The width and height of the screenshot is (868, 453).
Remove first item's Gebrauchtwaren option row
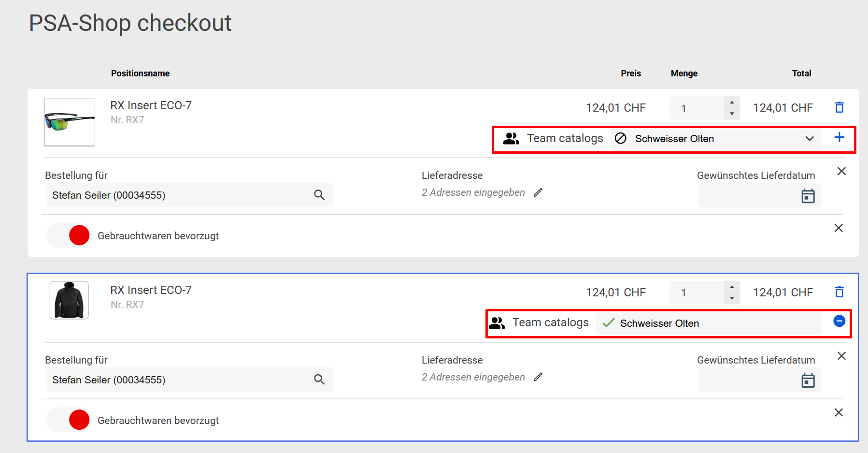[x=839, y=228]
